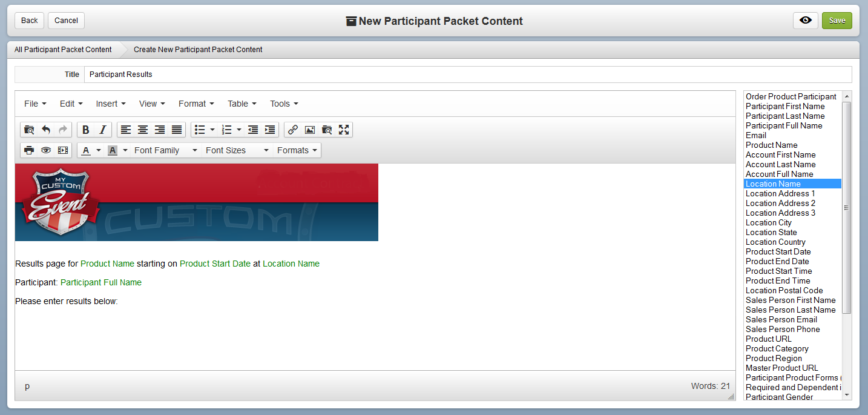Open the Insert menu
Image resolution: width=868 pixels, height=415 pixels.
(x=111, y=104)
